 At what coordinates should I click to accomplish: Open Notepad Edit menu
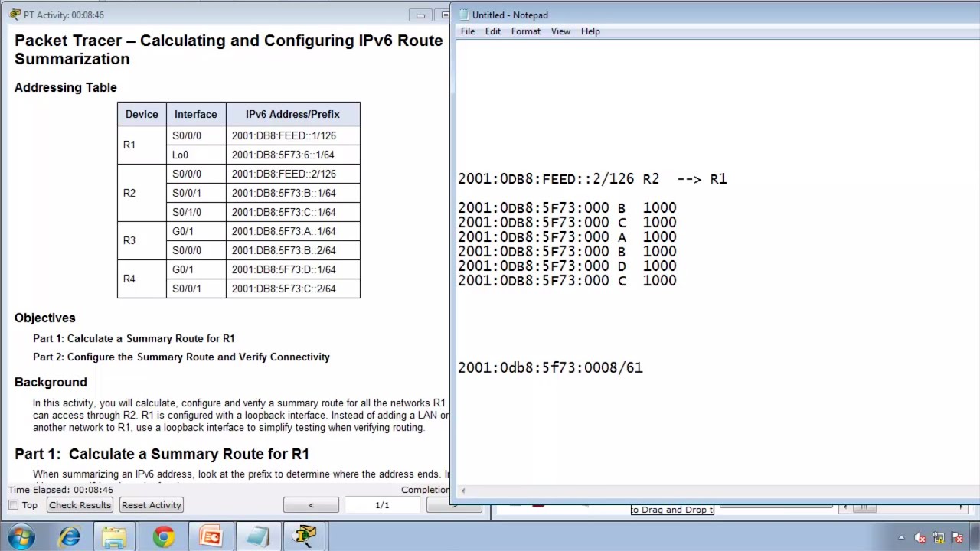click(x=493, y=31)
